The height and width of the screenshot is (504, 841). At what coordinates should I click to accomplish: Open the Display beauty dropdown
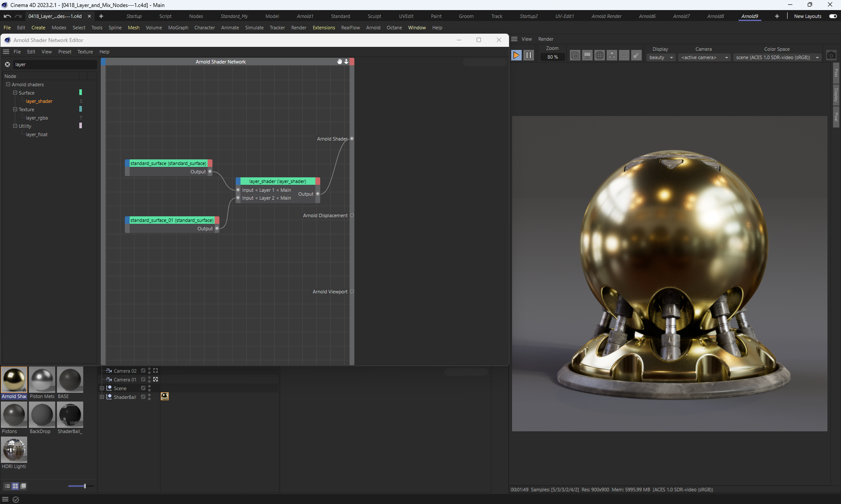click(661, 57)
